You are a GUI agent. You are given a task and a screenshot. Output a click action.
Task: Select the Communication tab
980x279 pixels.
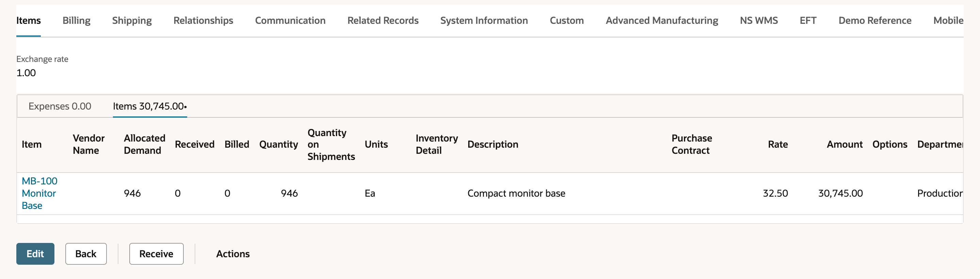click(290, 20)
